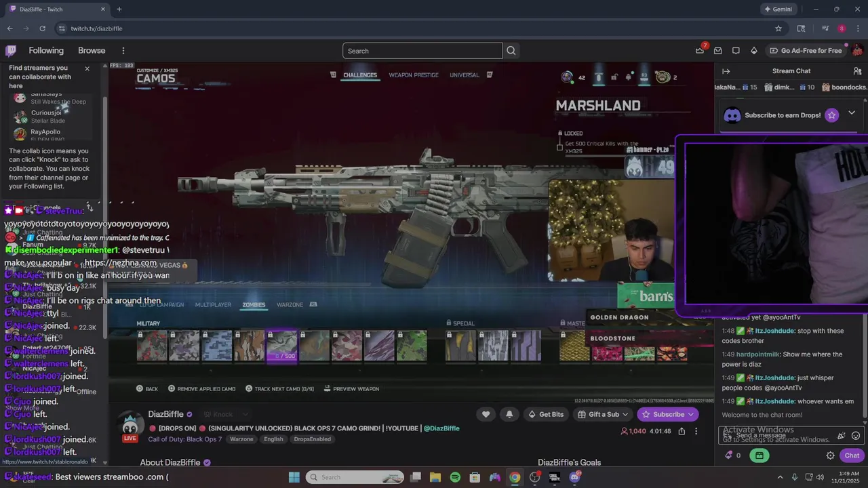This screenshot has height=488, width=868.
Task: Open the Twitch home logo
Action: [11, 50]
